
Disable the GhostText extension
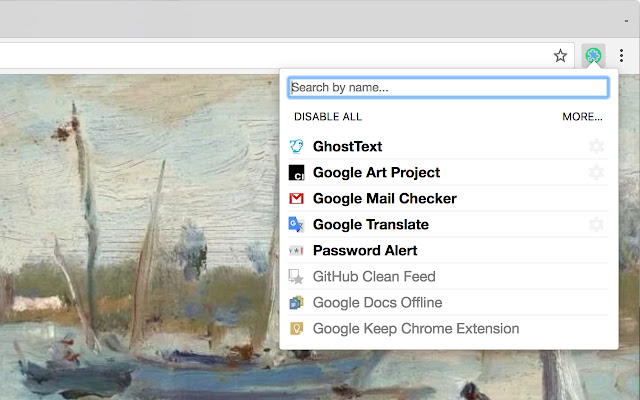pos(347,147)
